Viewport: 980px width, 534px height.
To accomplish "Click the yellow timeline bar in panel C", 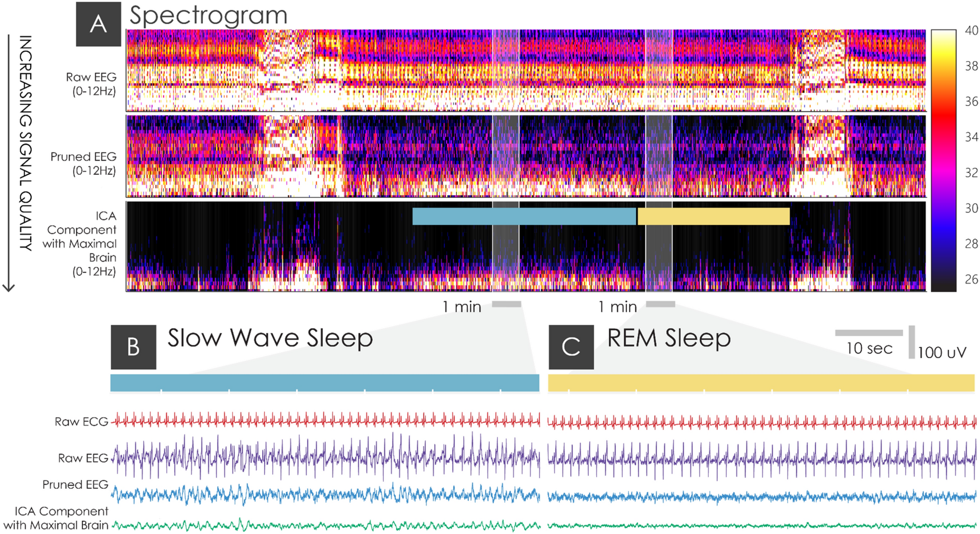I will pyautogui.click(x=761, y=383).
